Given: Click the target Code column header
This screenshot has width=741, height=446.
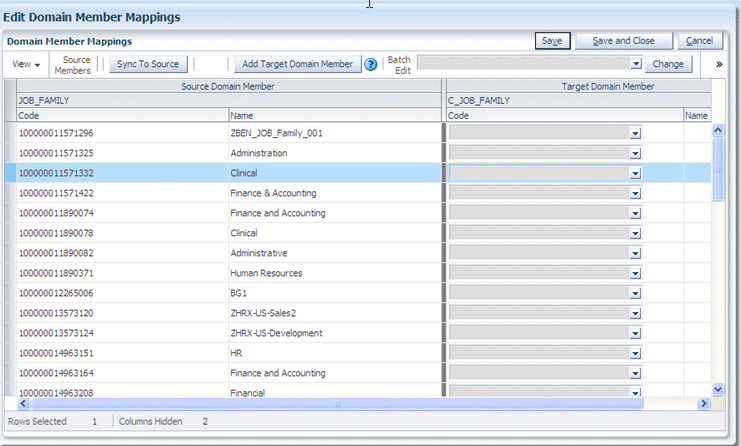Looking at the screenshot, I should coord(565,115).
